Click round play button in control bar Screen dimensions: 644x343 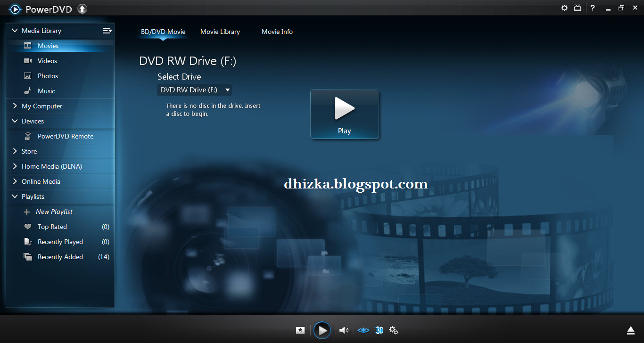click(x=322, y=330)
